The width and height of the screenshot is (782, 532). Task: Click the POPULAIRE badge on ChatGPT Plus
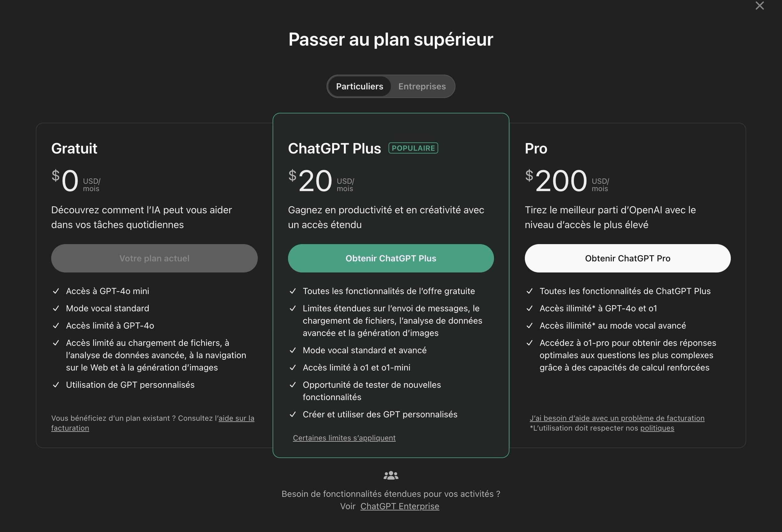coord(413,148)
